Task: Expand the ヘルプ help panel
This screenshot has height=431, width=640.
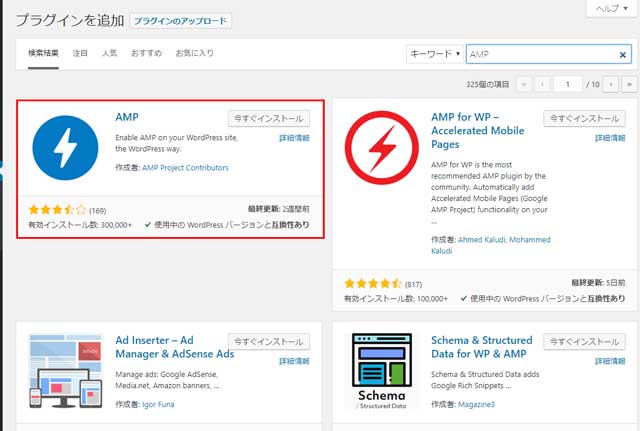Action: click(611, 8)
